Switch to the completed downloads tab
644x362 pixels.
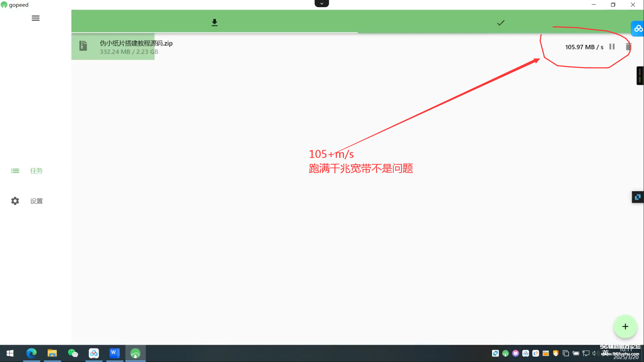click(x=500, y=23)
